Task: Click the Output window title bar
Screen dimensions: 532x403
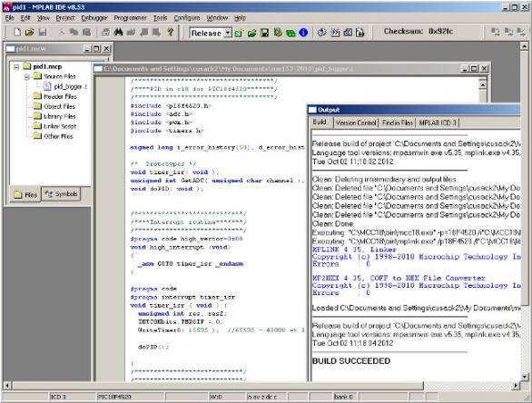Action: (414, 110)
